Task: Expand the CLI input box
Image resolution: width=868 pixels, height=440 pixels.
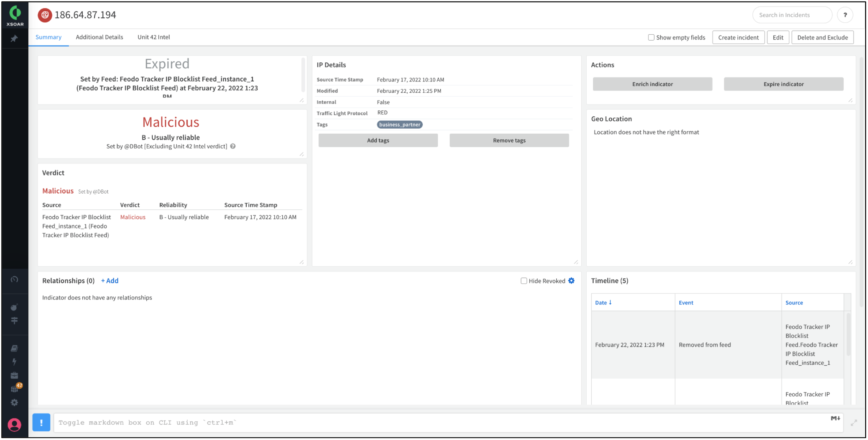Action: point(854,423)
